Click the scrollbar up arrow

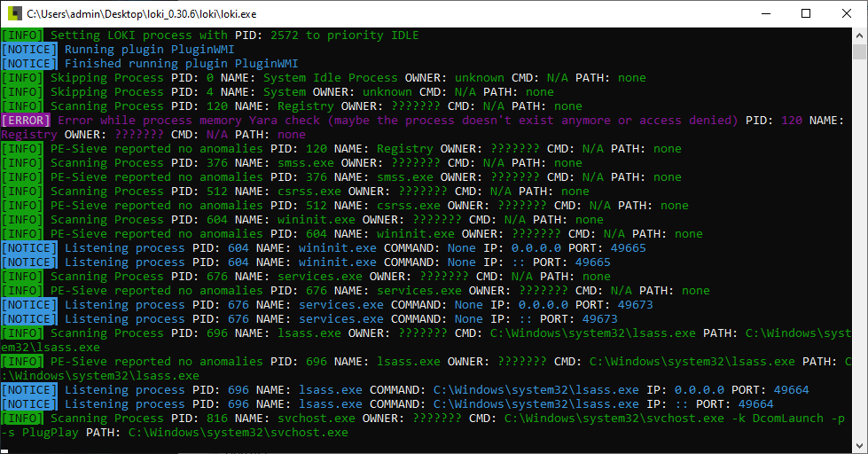click(859, 35)
